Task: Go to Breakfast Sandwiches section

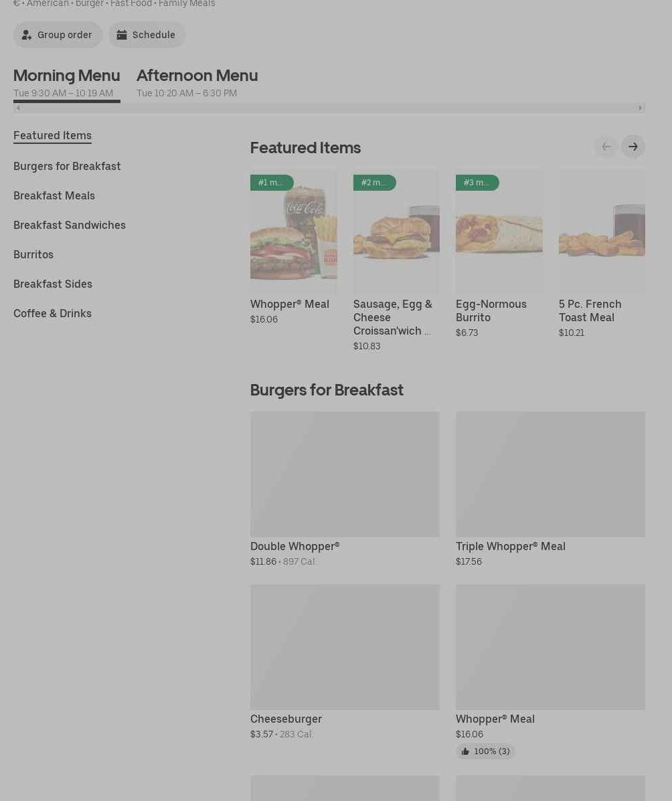Action: pyautogui.click(x=70, y=225)
